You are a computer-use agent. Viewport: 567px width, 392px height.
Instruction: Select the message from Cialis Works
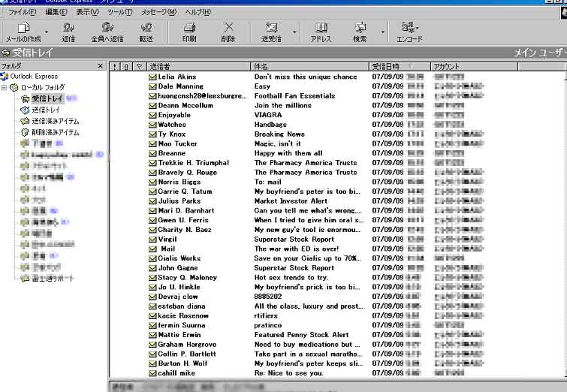click(x=179, y=258)
